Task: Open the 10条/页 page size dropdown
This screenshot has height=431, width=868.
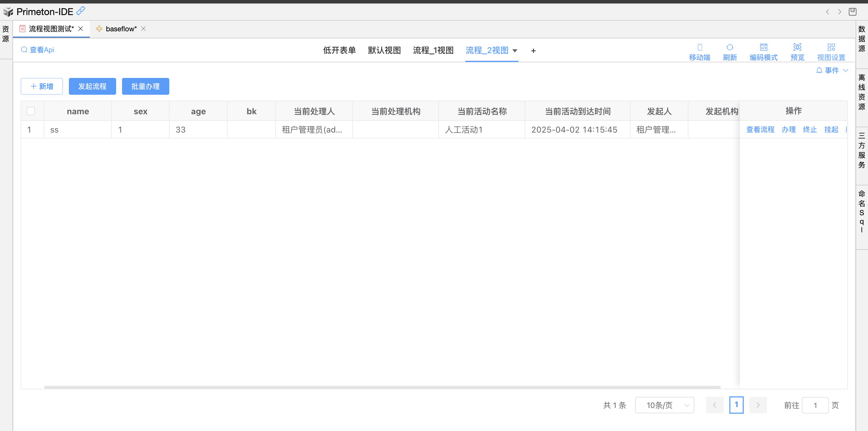Action: point(664,405)
